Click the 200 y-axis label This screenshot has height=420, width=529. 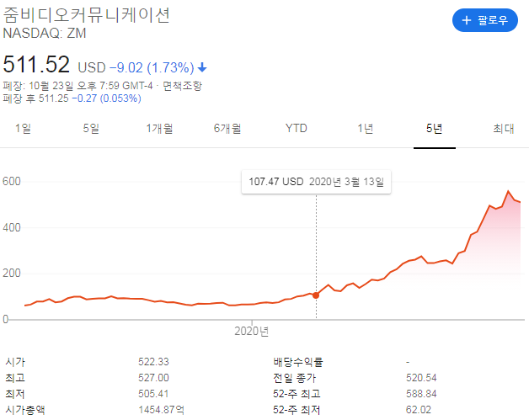[12, 273]
